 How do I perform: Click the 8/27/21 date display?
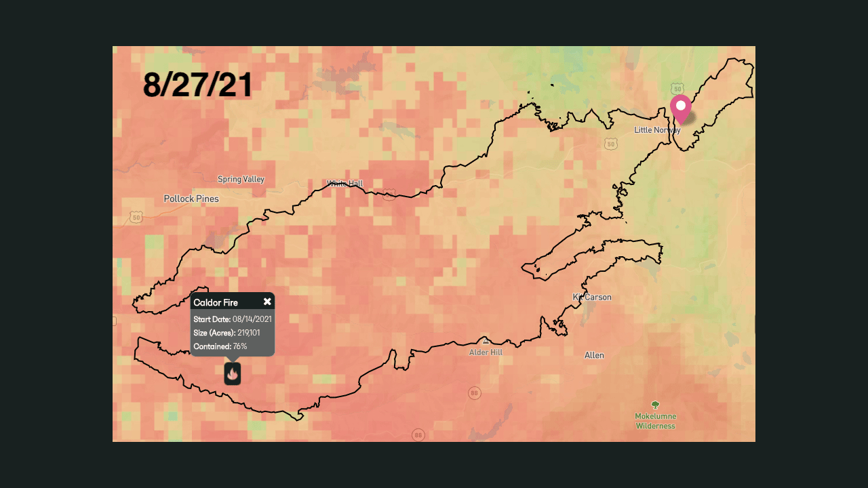coord(197,84)
